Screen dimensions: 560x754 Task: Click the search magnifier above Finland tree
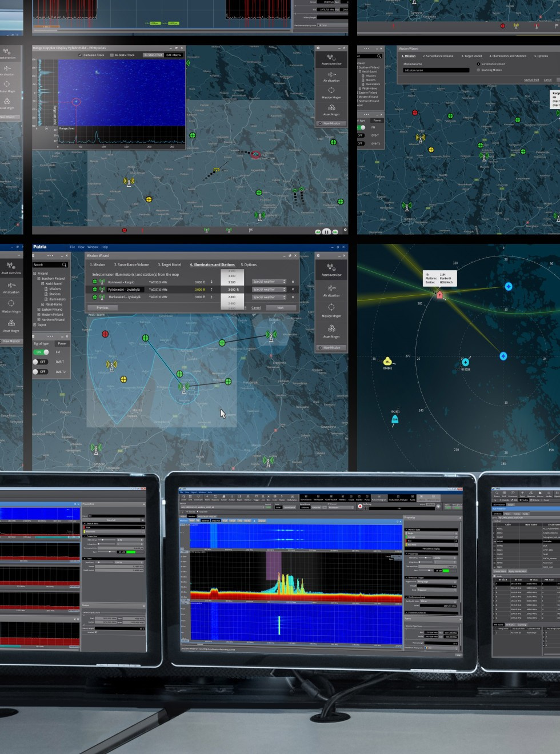point(64,264)
